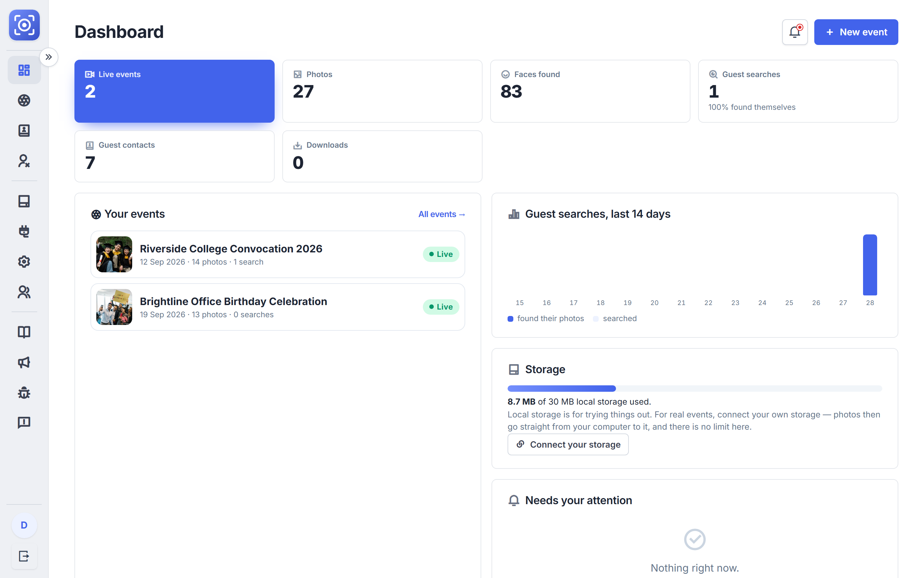Image resolution: width=924 pixels, height=578 pixels.
Task: Open the Downloads stat card
Action: 382,156
